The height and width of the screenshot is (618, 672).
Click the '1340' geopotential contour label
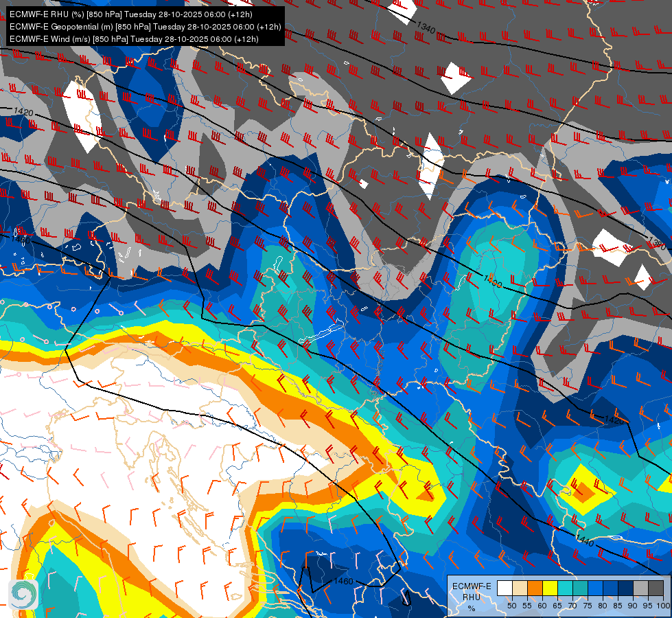[426, 28]
